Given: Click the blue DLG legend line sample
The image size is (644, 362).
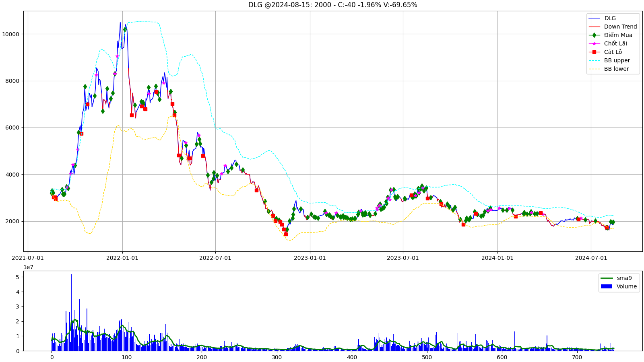Looking at the screenshot, I should [594, 18].
